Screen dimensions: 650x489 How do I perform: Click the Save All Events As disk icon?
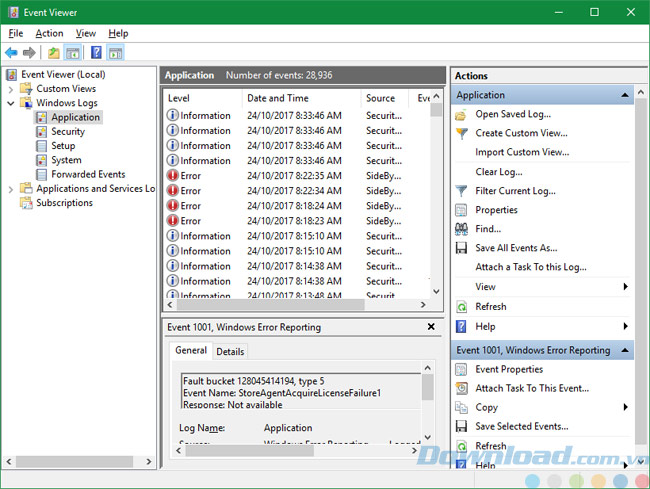tap(461, 248)
